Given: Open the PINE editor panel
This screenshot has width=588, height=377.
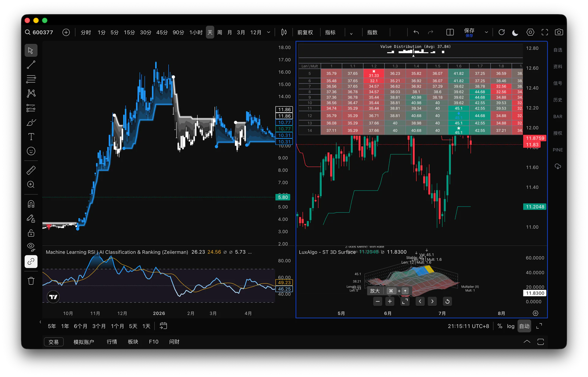Looking at the screenshot, I should point(558,150).
